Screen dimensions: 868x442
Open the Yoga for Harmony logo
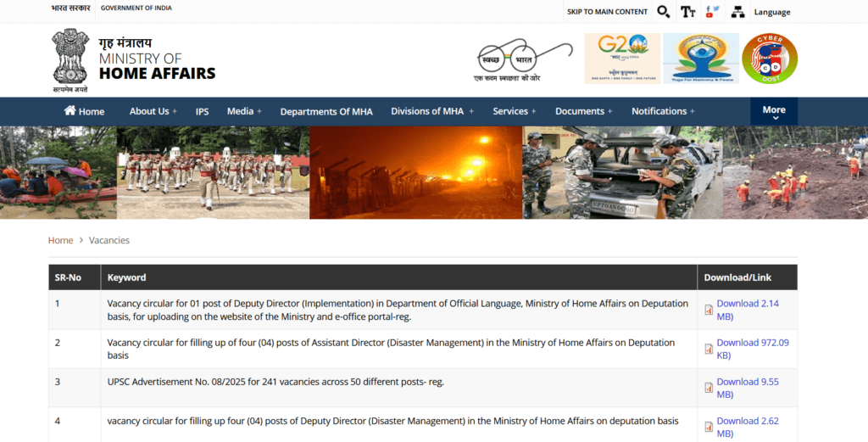tap(701, 59)
